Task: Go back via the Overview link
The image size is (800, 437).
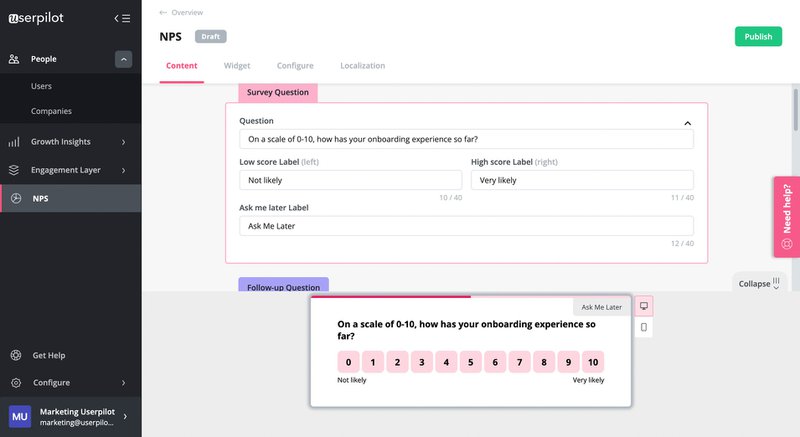Action: click(181, 13)
